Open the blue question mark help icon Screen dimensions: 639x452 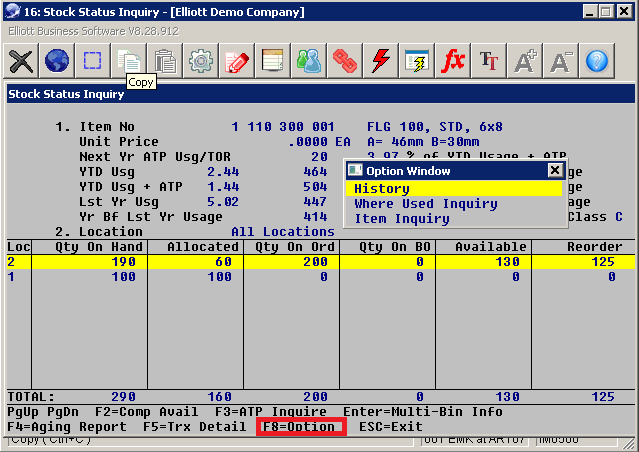[596, 61]
